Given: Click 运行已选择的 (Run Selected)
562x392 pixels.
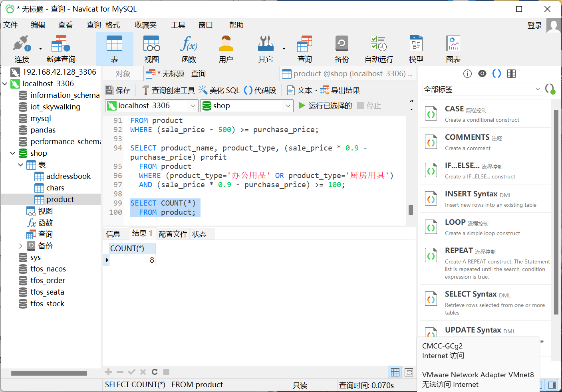Looking at the screenshot, I should (326, 106).
